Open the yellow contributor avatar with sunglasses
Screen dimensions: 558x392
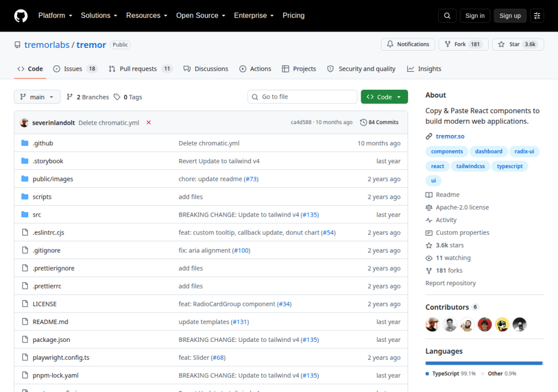(x=502, y=324)
